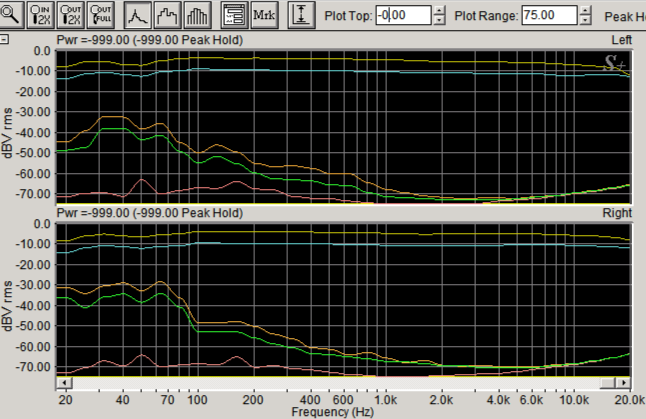This screenshot has height=419, width=646.
Task: Click the vertical autoscale button
Action: 301,14
